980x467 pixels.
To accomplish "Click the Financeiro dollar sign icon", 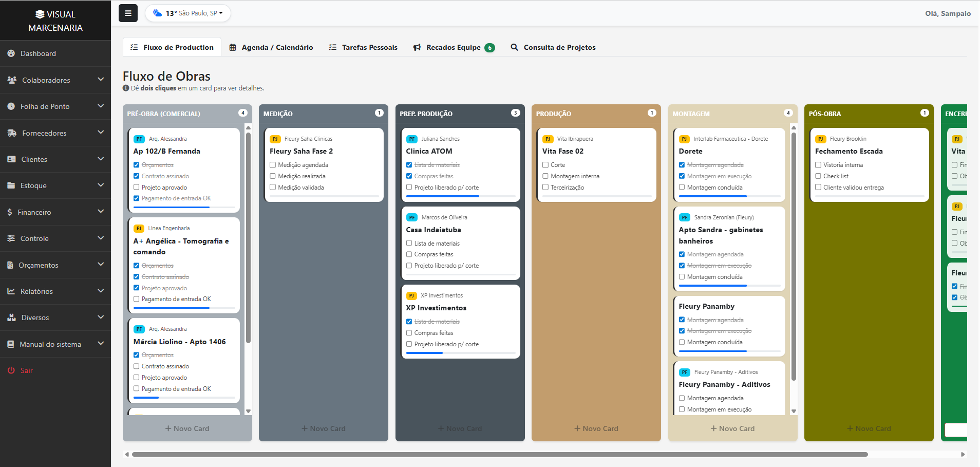I will 10,212.
